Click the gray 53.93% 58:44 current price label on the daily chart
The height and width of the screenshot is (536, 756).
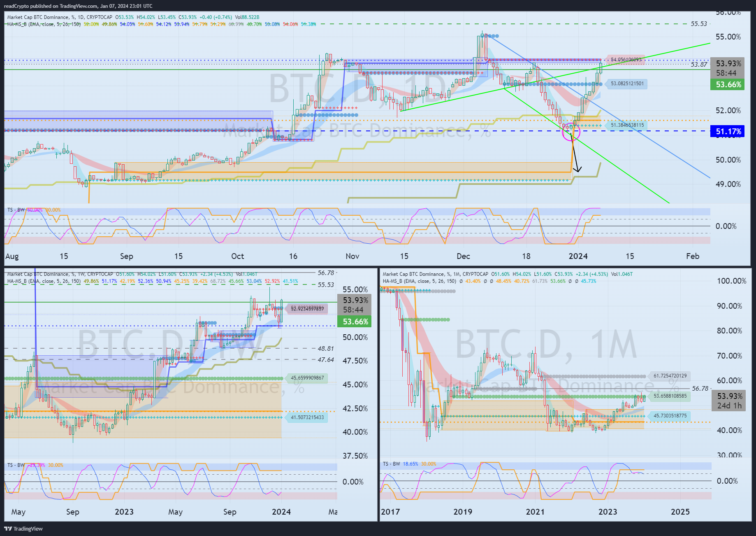coord(728,68)
